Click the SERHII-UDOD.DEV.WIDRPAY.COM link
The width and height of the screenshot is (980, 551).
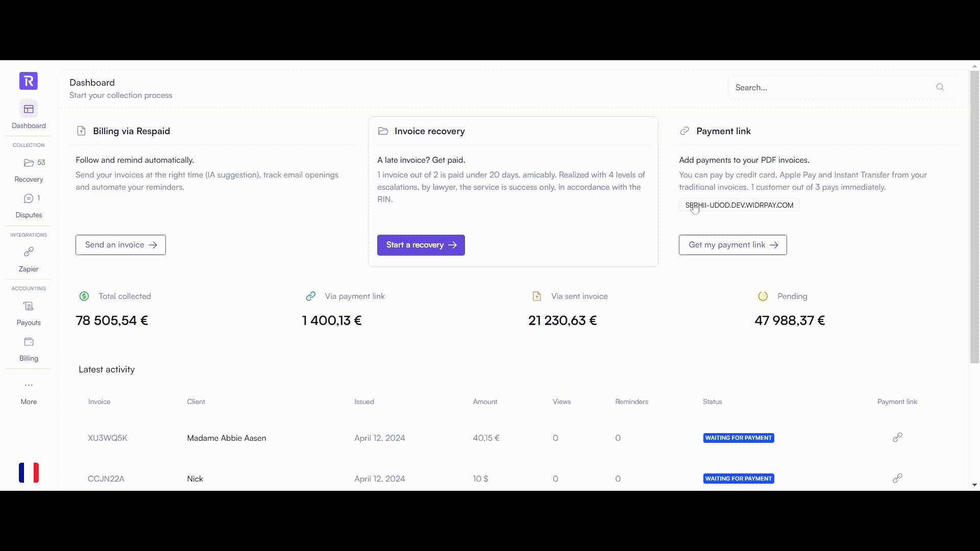(x=739, y=205)
